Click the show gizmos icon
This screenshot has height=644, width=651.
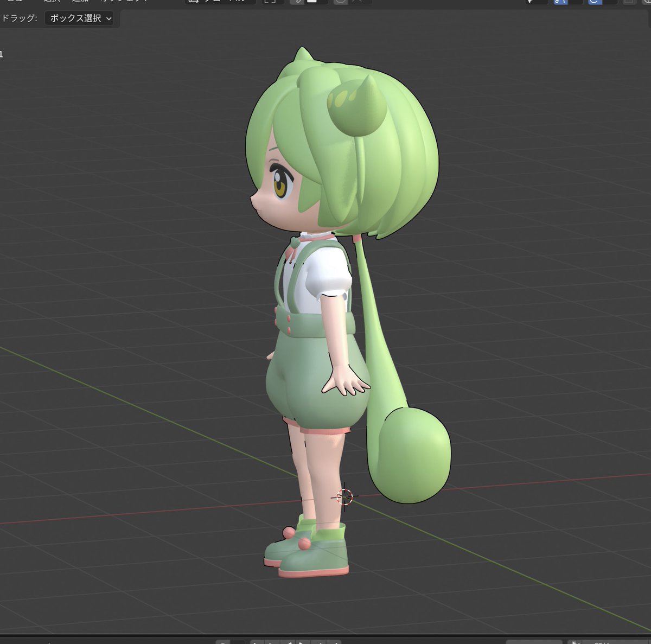pos(559,2)
